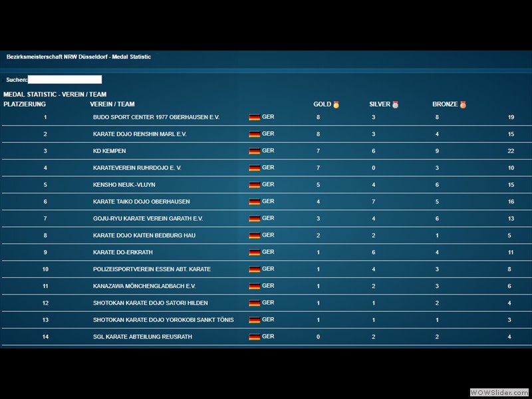Screen dimensions: 532x399
Task: Click the bronze medal icon in header
Action: click(x=463, y=104)
